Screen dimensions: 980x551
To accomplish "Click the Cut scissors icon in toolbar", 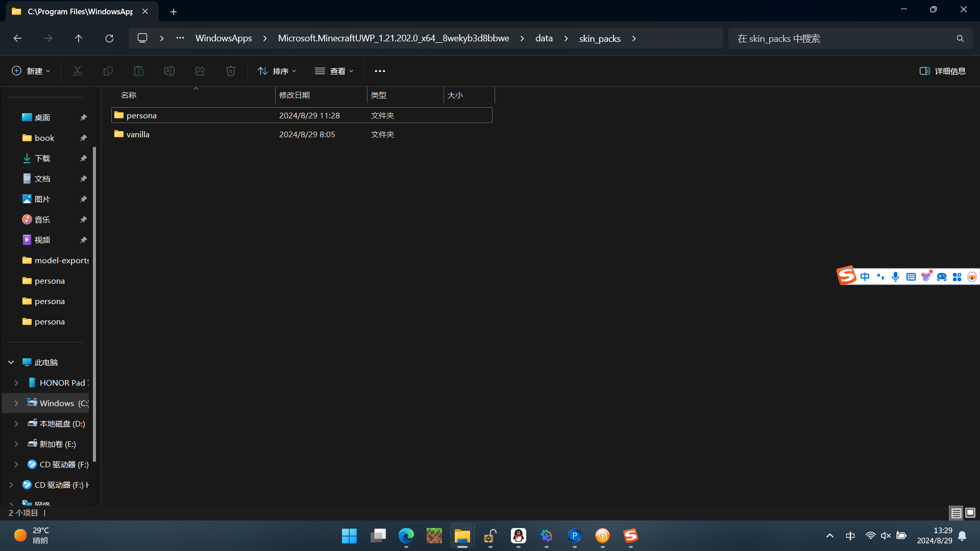I will tap(78, 71).
